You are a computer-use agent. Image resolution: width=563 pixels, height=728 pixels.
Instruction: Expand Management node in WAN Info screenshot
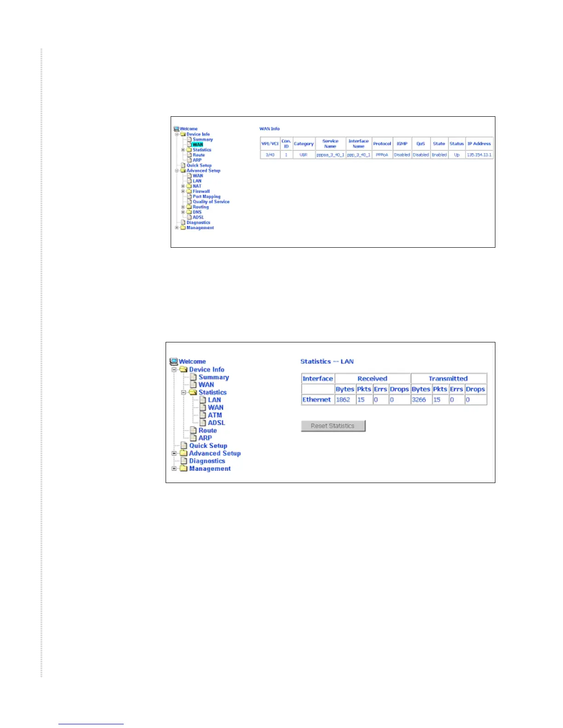point(177,227)
